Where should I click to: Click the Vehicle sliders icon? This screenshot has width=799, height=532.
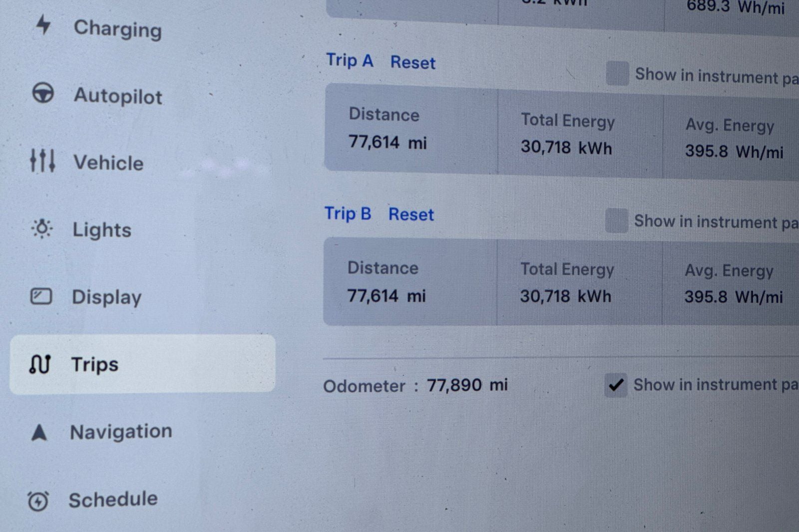(x=43, y=161)
